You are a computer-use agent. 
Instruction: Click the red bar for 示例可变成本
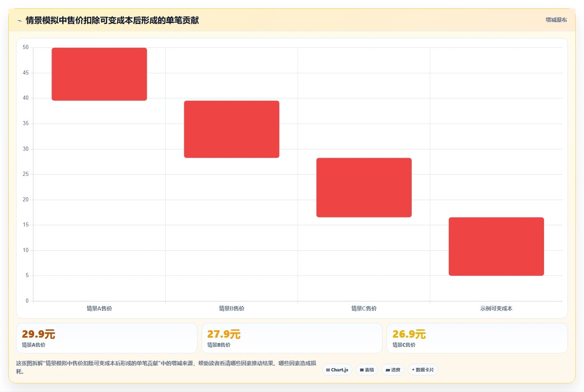(x=496, y=246)
